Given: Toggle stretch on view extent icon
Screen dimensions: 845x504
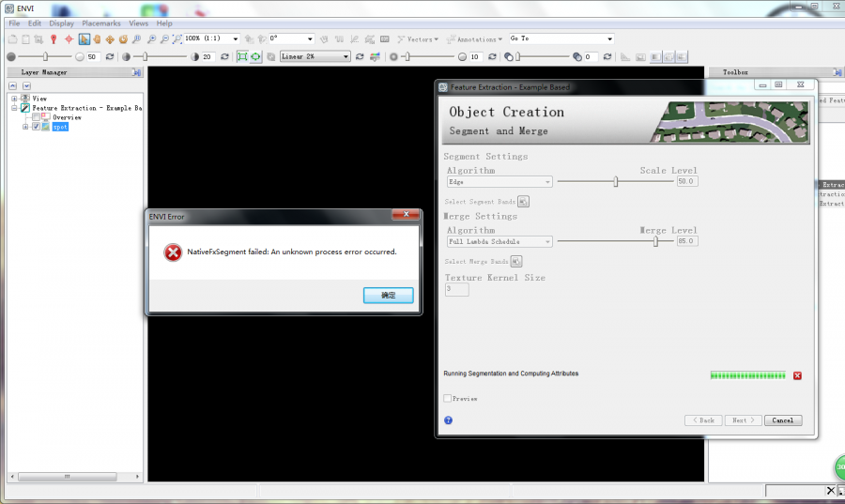Looking at the screenshot, I should [x=242, y=56].
